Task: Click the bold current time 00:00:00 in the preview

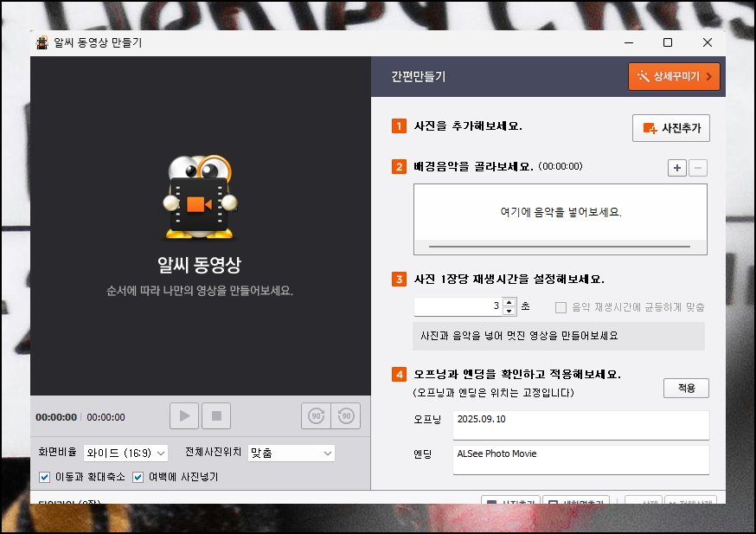Action: pyautogui.click(x=56, y=417)
